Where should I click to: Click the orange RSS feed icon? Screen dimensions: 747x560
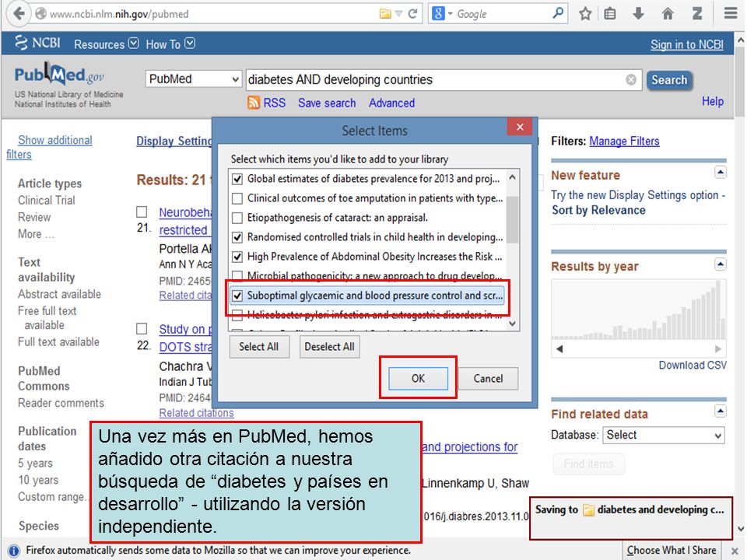click(x=254, y=103)
